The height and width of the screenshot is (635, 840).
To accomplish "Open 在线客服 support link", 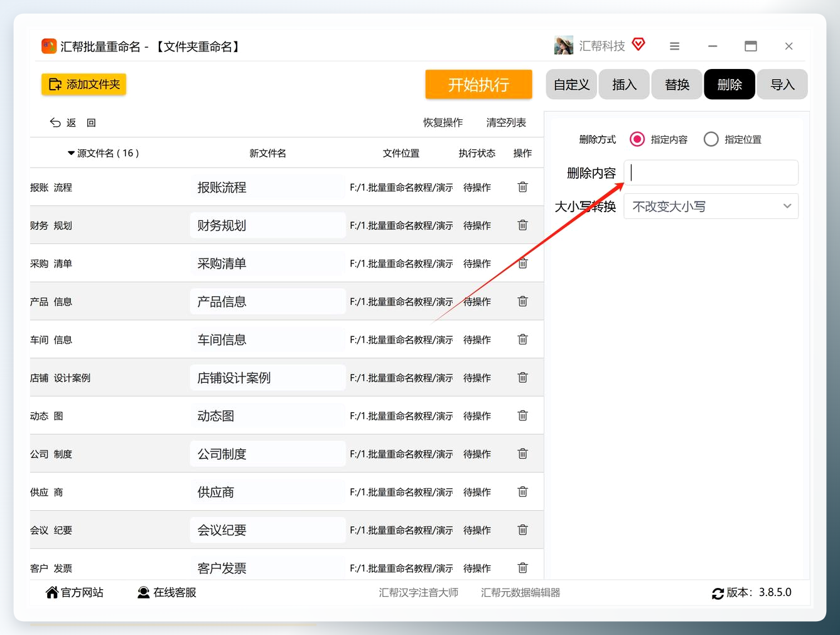I will (167, 592).
